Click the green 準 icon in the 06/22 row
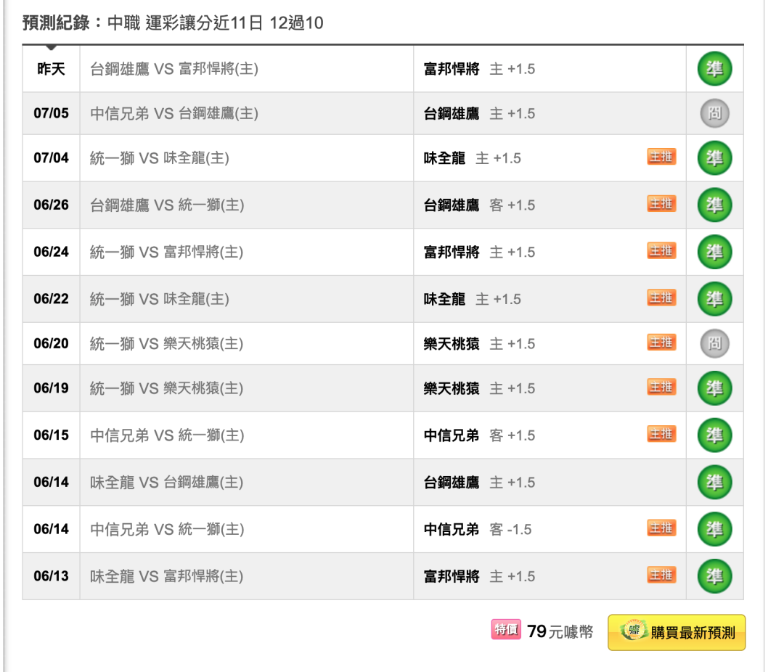Image resolution: width=784 pixels, height=672 pixels. point(714,299)
